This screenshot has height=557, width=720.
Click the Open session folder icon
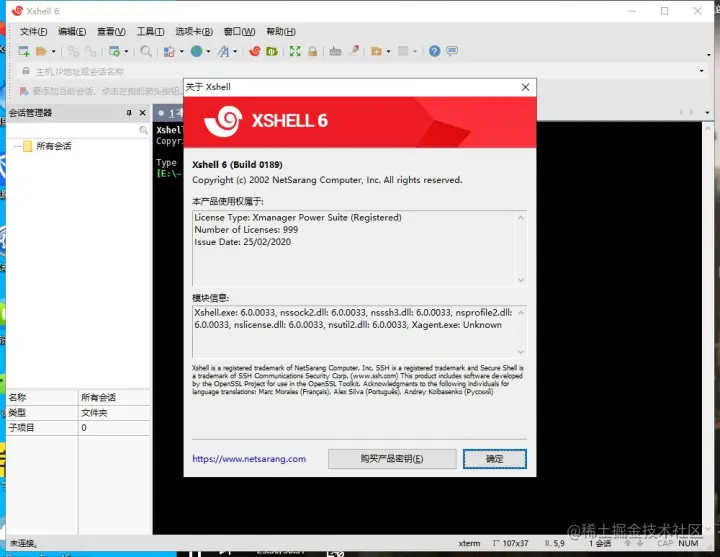click(42, 51)
